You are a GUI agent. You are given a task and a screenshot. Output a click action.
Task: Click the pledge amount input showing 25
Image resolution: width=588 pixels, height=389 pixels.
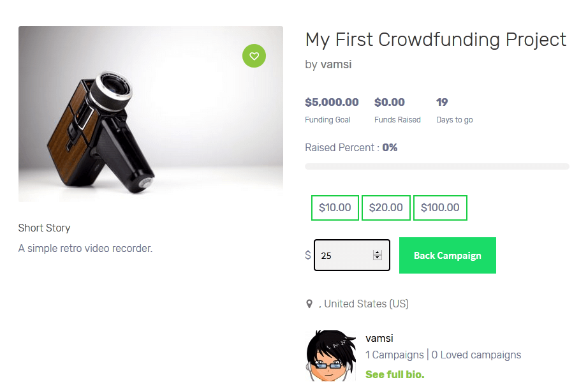pyautogui.click(x=344, y=255)
